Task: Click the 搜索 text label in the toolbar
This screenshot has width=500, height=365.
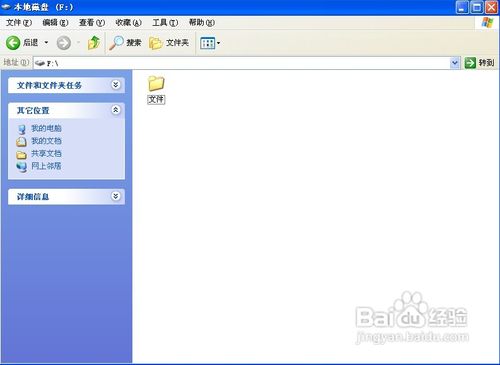Action: tap(134, 43)
